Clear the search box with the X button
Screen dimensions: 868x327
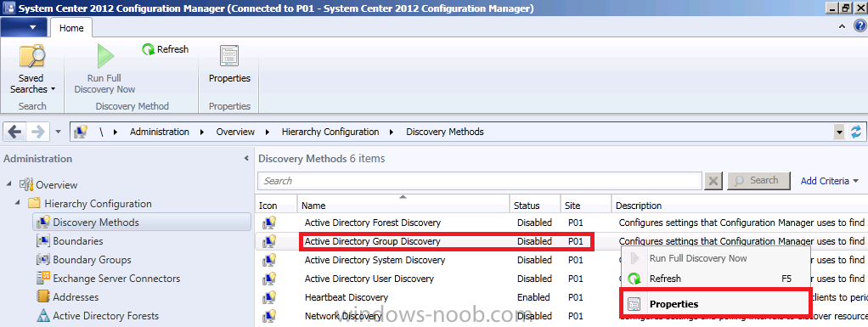coord(713,180)
